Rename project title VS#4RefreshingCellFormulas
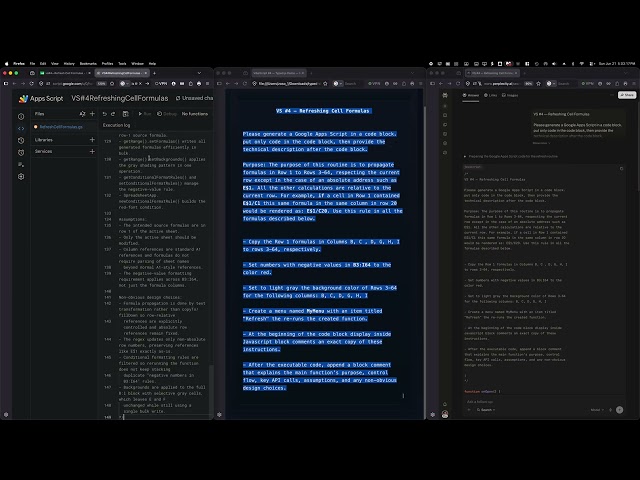 pos(120,98)
